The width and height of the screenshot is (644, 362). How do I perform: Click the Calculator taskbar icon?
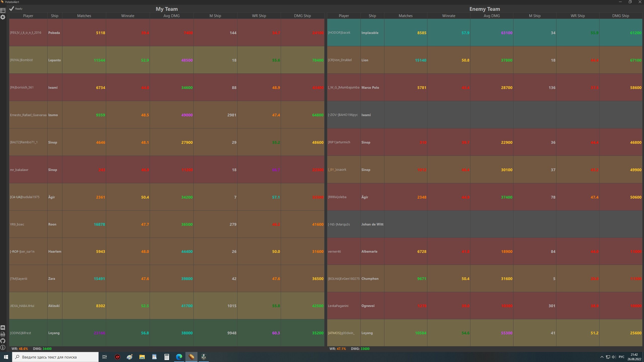click(x=167, y=357)
